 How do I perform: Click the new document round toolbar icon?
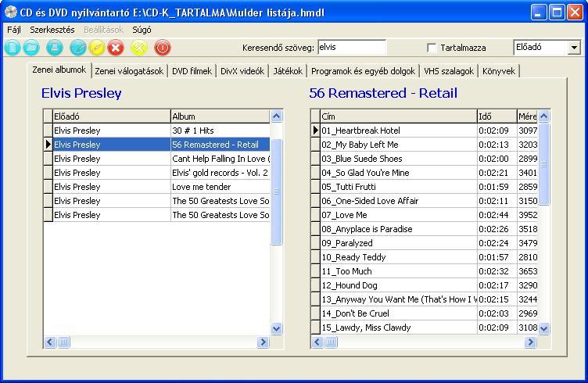point(12,48)
